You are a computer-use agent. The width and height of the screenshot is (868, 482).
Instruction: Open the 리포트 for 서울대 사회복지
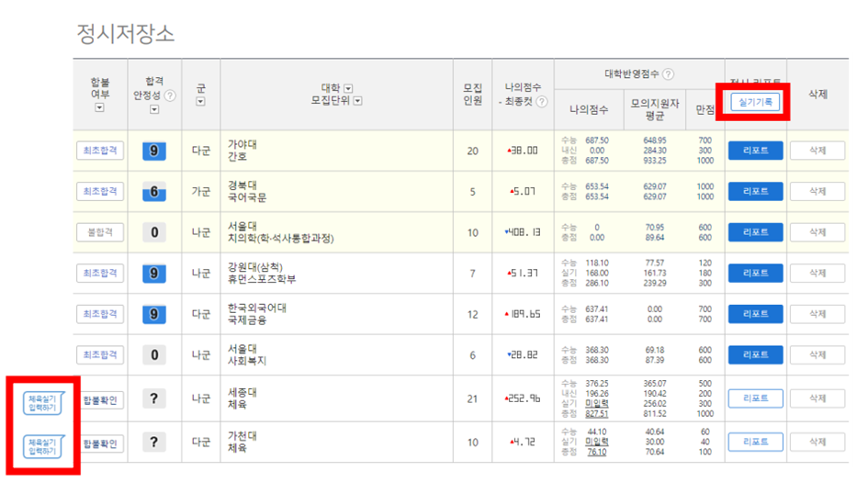[x=756, y=354]
